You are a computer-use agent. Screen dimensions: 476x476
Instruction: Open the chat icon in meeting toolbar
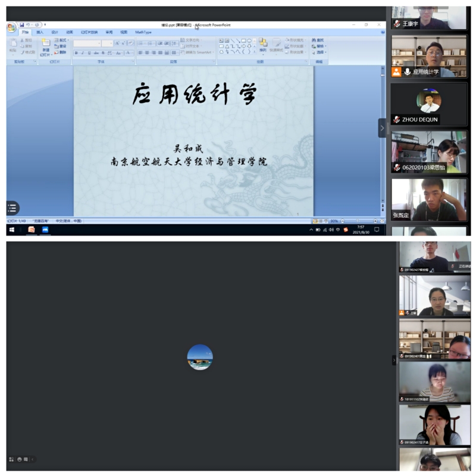(26, 459)
